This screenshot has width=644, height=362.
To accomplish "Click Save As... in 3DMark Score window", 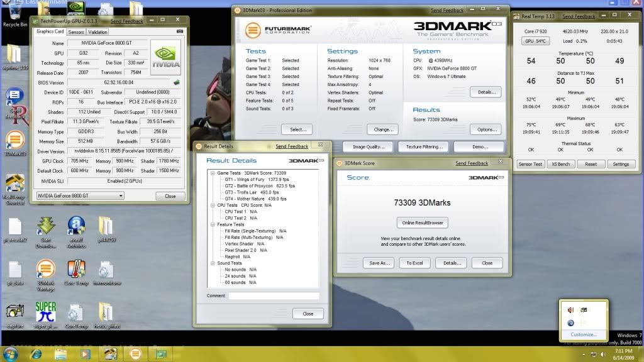I will pyautogui.click(x=379, y=263).
